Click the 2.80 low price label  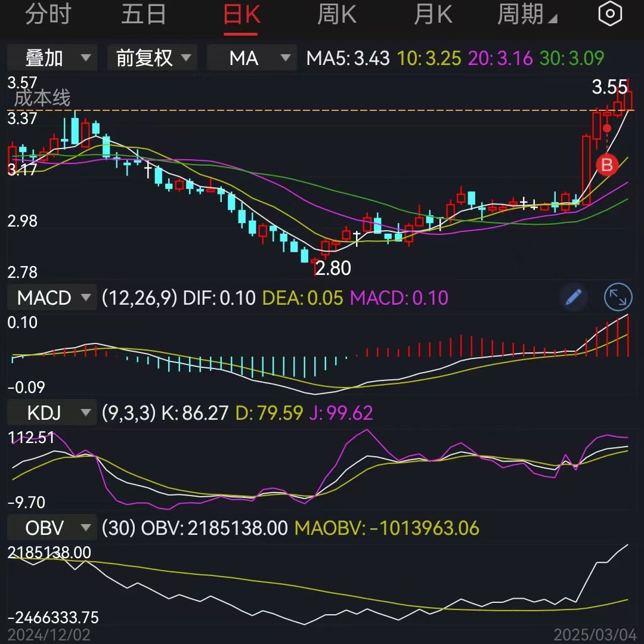pos(333,268)
